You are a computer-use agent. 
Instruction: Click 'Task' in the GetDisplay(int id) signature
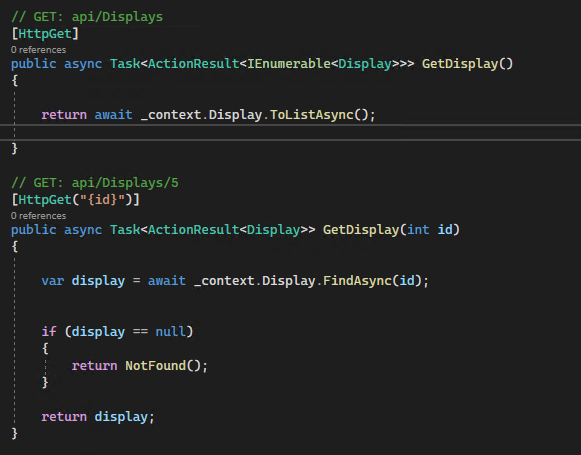125,230
